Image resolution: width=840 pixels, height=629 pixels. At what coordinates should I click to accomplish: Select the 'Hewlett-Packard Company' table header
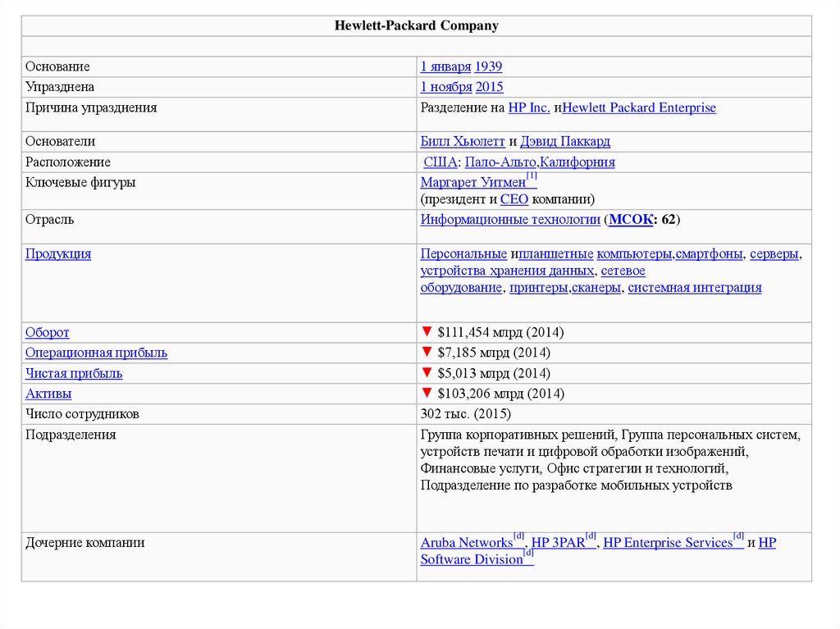click(416, 25)
